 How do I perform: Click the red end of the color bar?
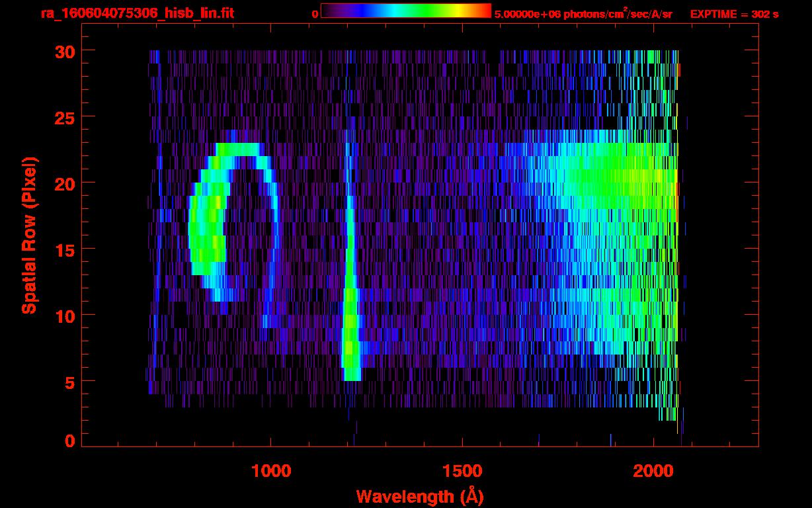486,11
